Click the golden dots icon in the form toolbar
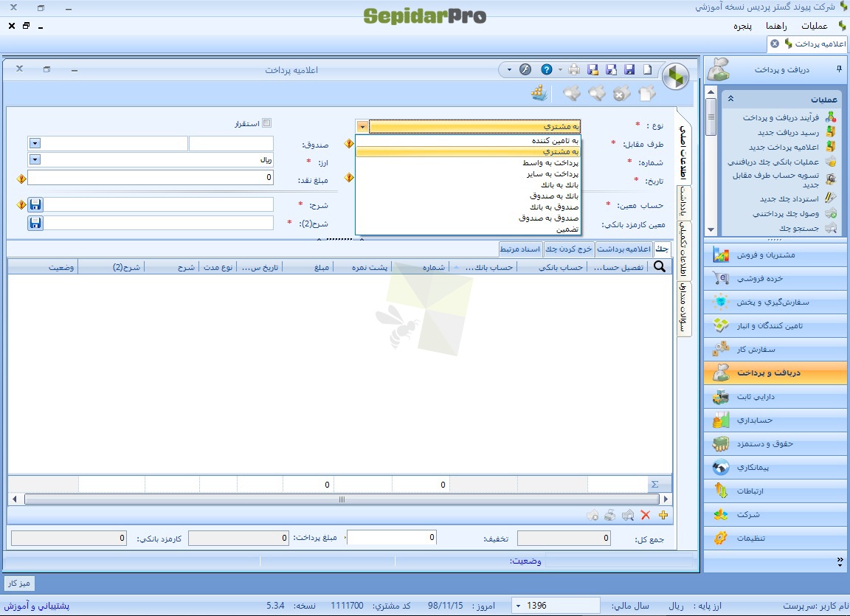Viewport: 850px width, 616px height. click(x=539, y=93)
